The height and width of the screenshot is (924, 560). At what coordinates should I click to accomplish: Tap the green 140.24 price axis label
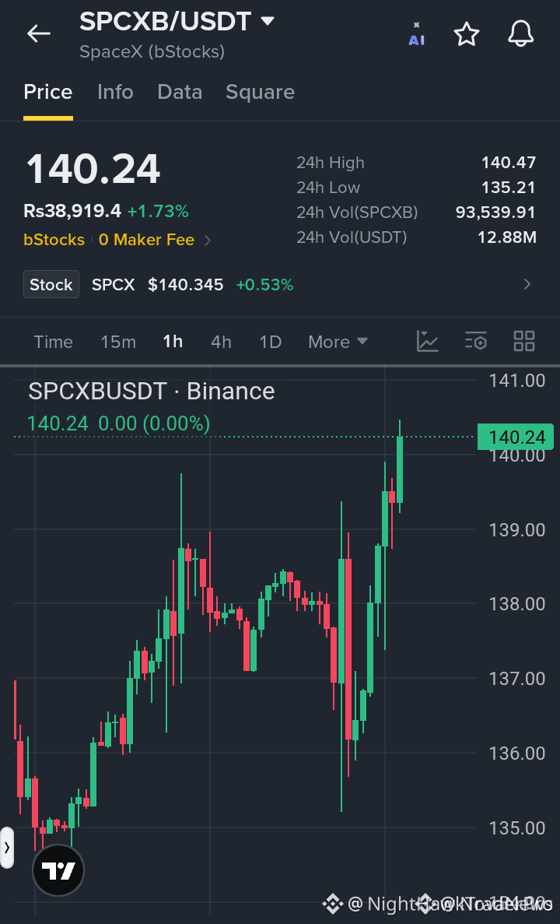(x=515, y=437)
